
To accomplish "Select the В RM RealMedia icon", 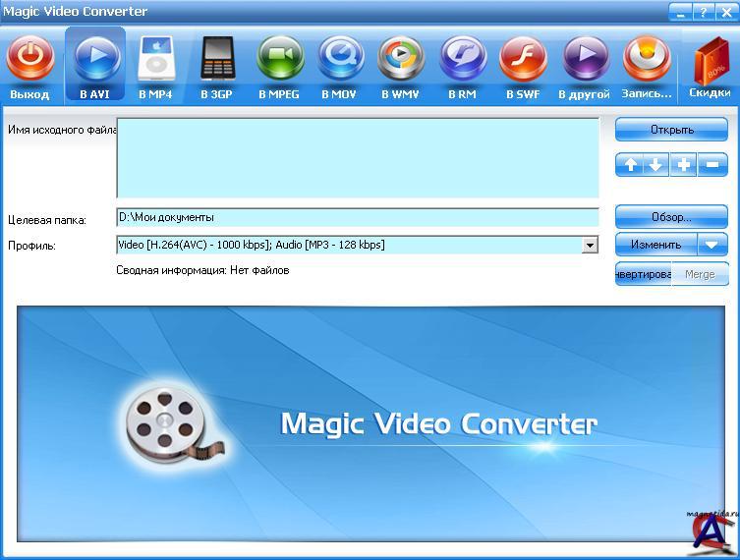I will pos(462,59).
